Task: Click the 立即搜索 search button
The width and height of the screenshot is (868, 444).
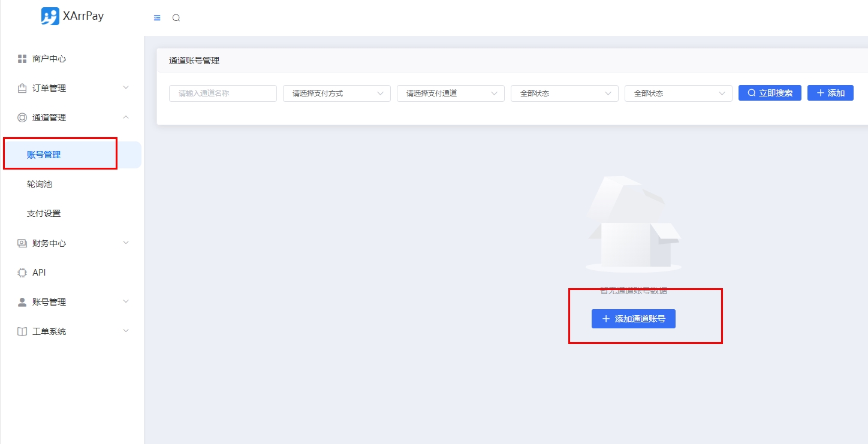Action: 770,93
